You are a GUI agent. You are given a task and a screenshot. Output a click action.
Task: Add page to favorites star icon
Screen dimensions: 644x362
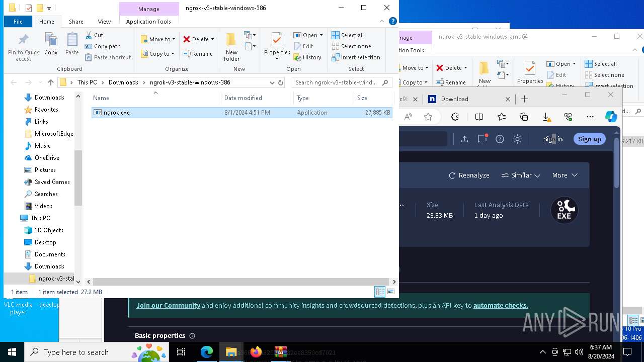tap(428, 117)
